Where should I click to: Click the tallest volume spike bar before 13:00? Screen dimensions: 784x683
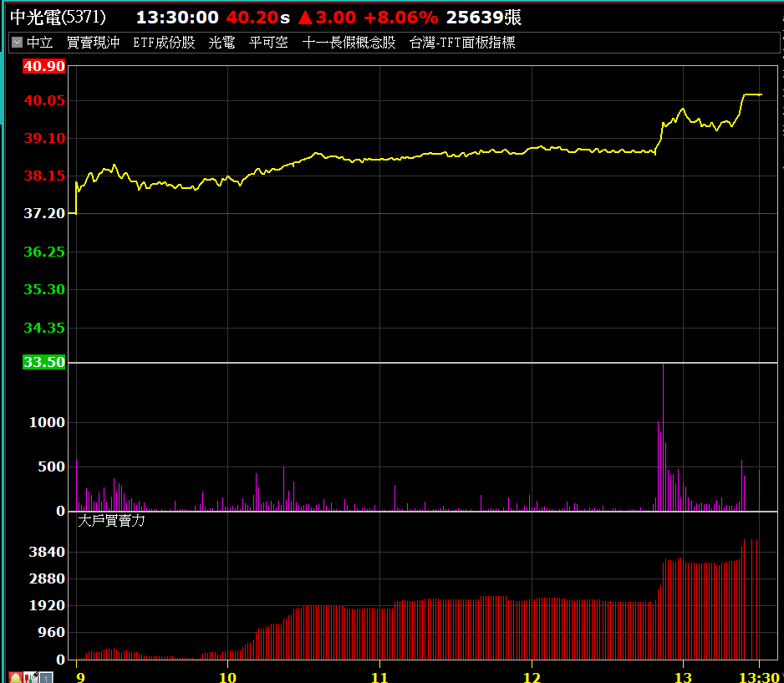coord(664,437)
